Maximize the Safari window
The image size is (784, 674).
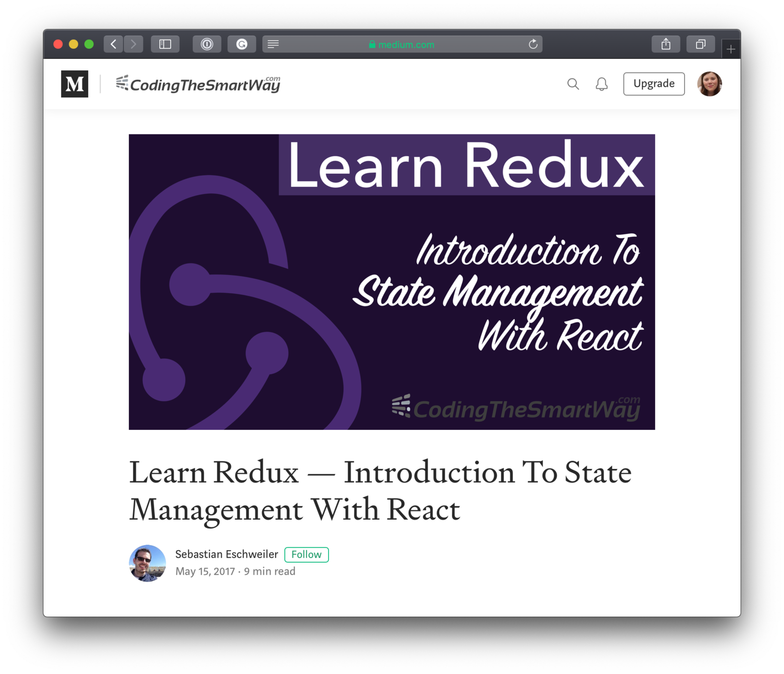tap(89, 44)
